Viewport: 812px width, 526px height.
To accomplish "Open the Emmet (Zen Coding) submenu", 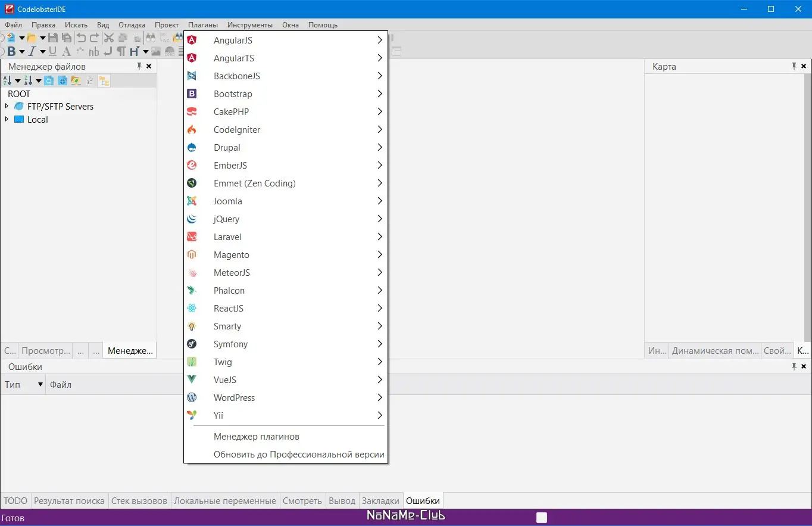I will [286, 183].
